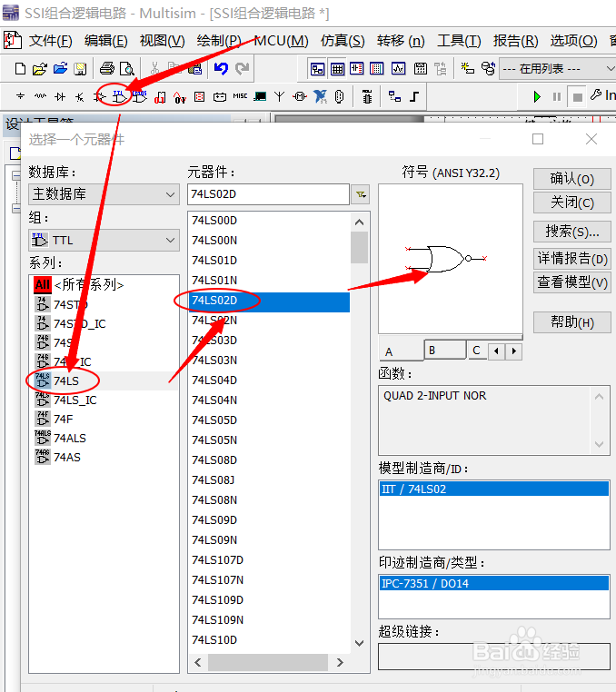The image size is (616, 692).
Task: Open the TTL group dropdown
Action: pos(170,240)
